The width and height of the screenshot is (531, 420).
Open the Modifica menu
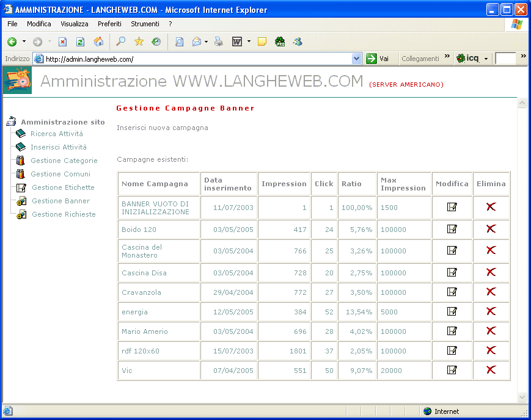pyautogui.click(x=39, y=24)
